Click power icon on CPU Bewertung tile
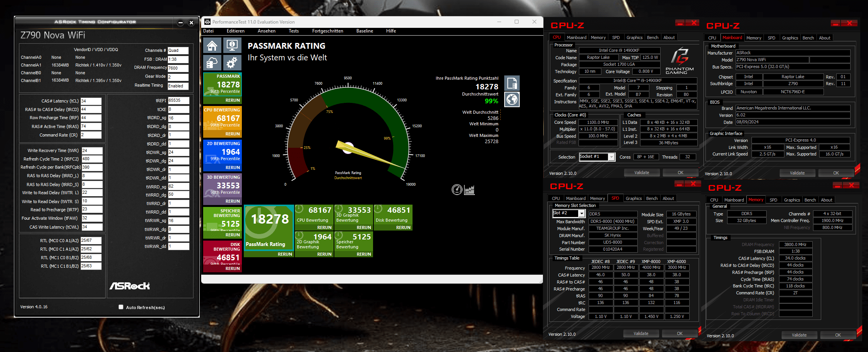 click(x=299, y=209)
